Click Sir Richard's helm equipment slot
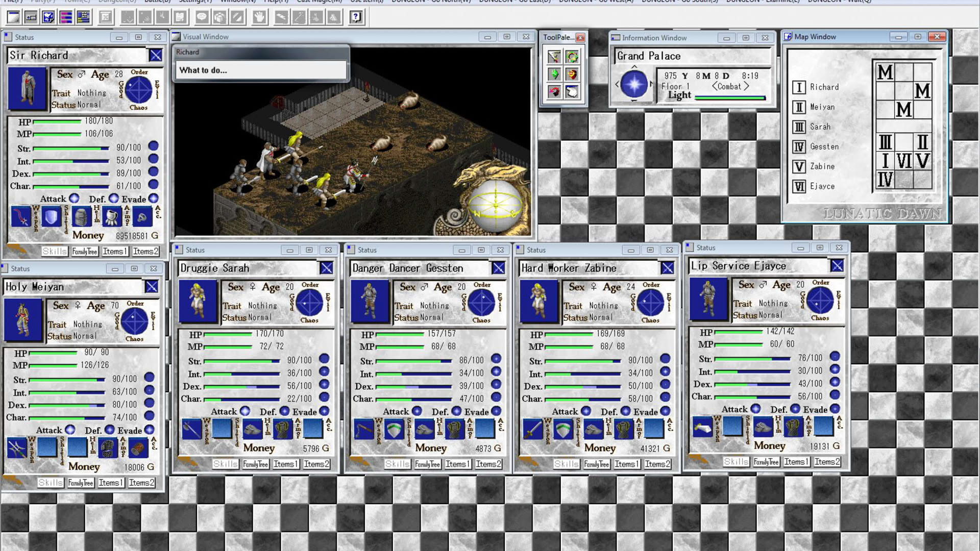Image resolution: width=980 pixels, height=551 pixels. pos(81,217)
